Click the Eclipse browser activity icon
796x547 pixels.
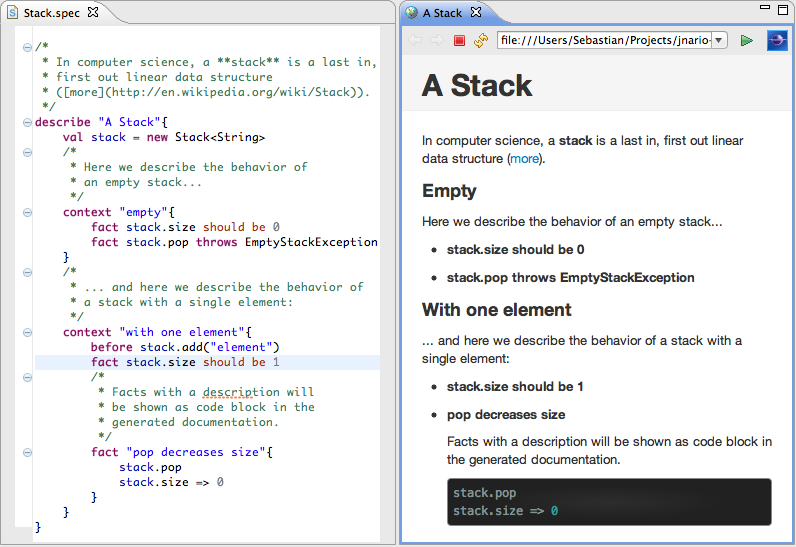(777, 40)
